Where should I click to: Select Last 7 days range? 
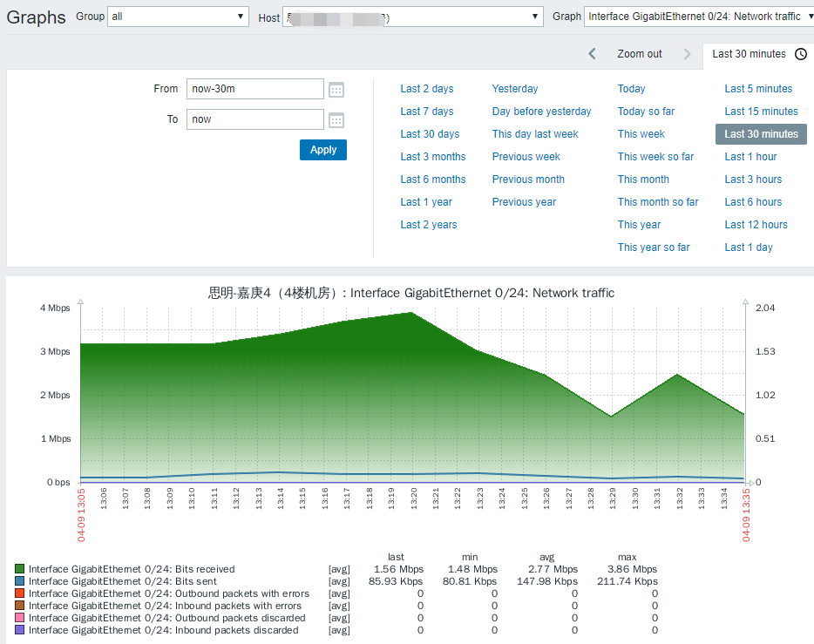pyautogui.click(x=427, y=112)
